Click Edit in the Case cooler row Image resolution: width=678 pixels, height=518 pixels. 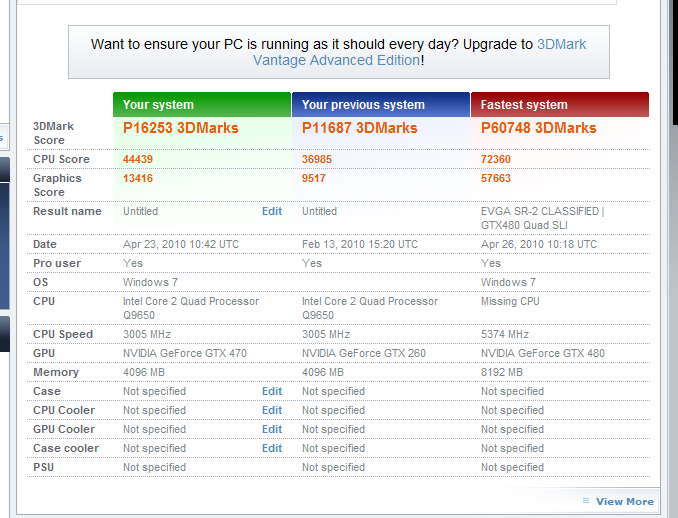click(x=272, y=448)
